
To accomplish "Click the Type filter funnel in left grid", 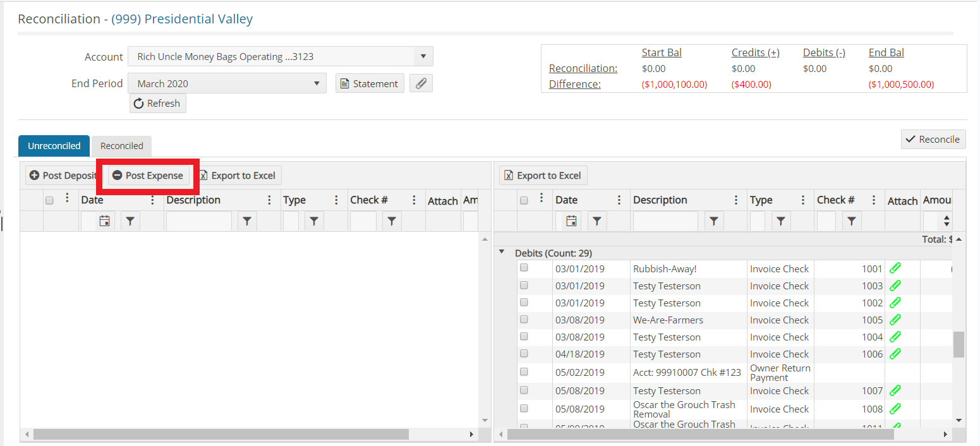I will pos(314,221).
